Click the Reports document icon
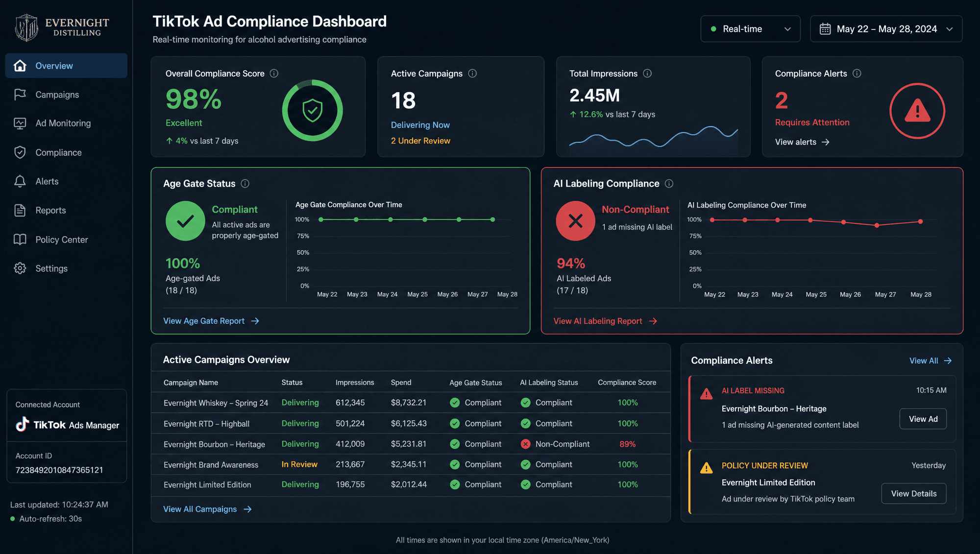This screenshot has width=980, height=554. tap(20, 210)
